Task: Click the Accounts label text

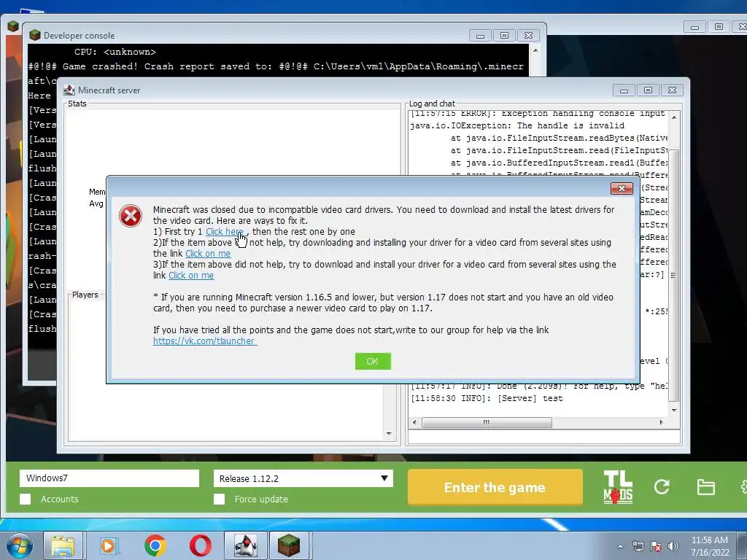Action: 60,499
